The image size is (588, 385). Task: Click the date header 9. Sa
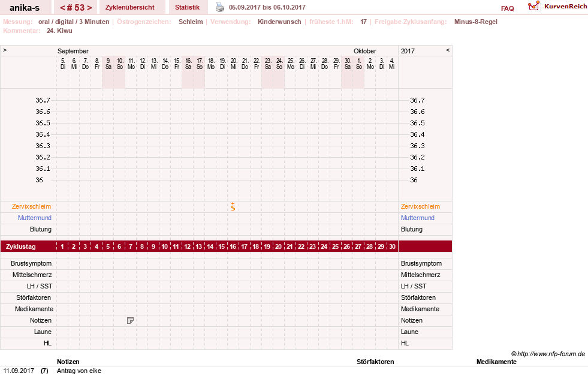(x=108, y=64)
